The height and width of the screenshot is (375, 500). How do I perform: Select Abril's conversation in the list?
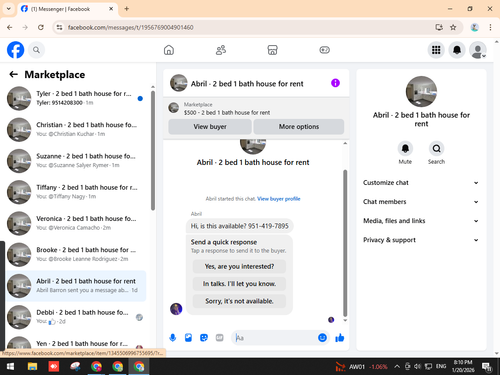pyautogui.click(x=76, y=286)
